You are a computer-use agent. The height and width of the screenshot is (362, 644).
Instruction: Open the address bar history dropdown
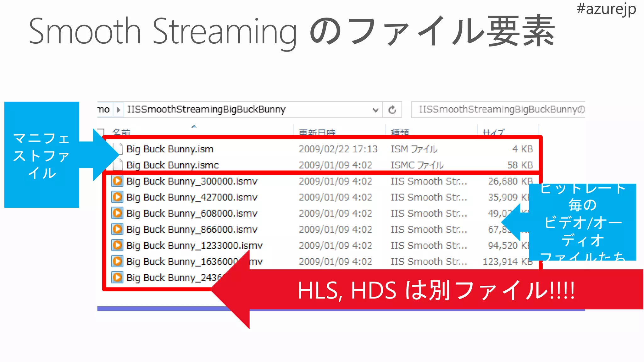tap(375, 110)
